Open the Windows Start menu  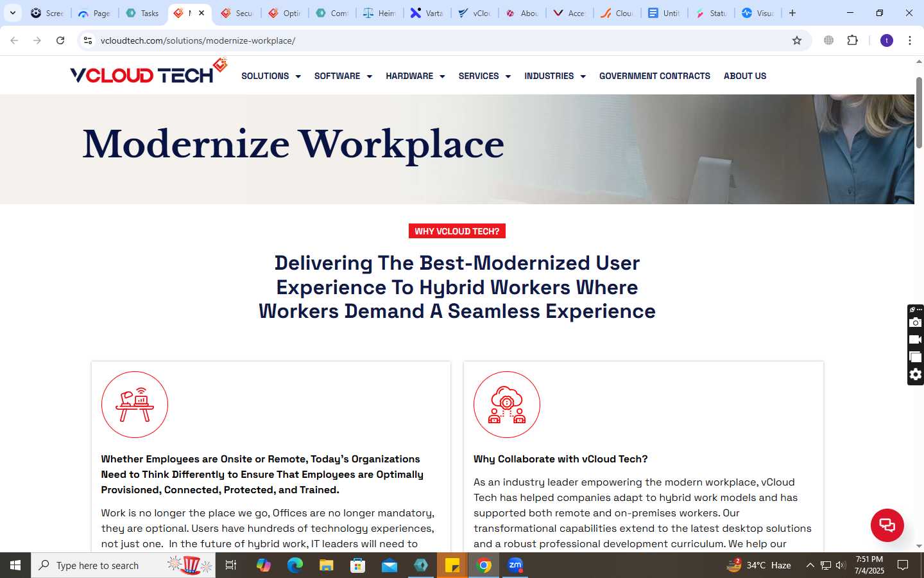tap(15, 565)
